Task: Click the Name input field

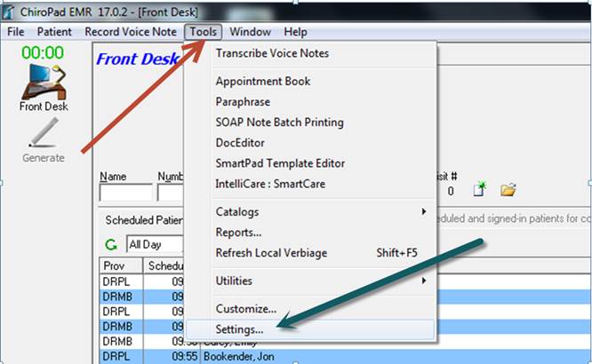Action: pos(125,193)
